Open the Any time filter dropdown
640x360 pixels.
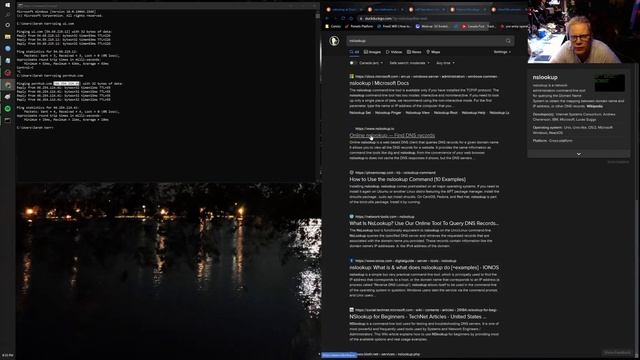445,63
